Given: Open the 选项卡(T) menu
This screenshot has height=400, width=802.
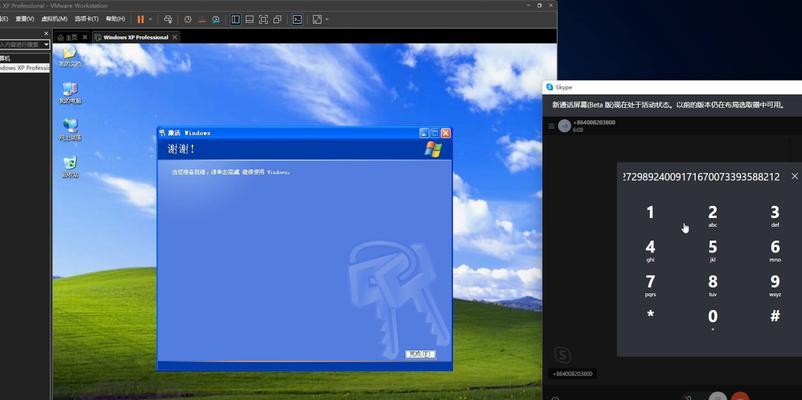Looking at the screenshot, I should [x=86, y=19].
